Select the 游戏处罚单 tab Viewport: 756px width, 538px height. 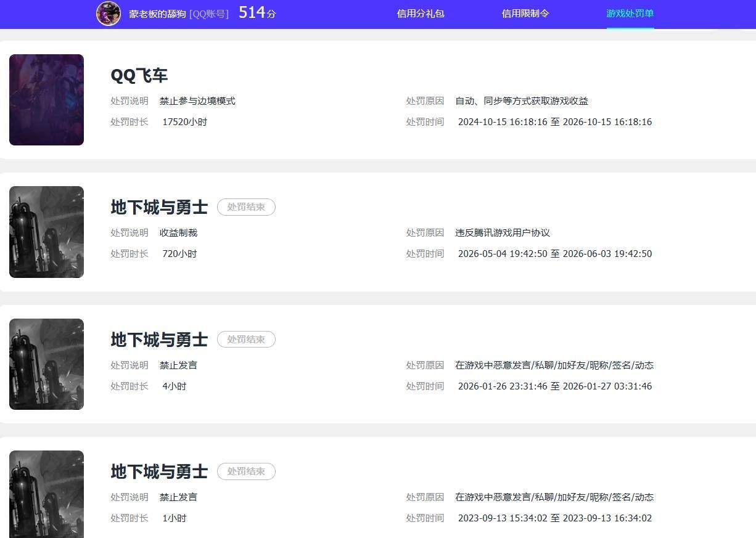pos(630,14)
